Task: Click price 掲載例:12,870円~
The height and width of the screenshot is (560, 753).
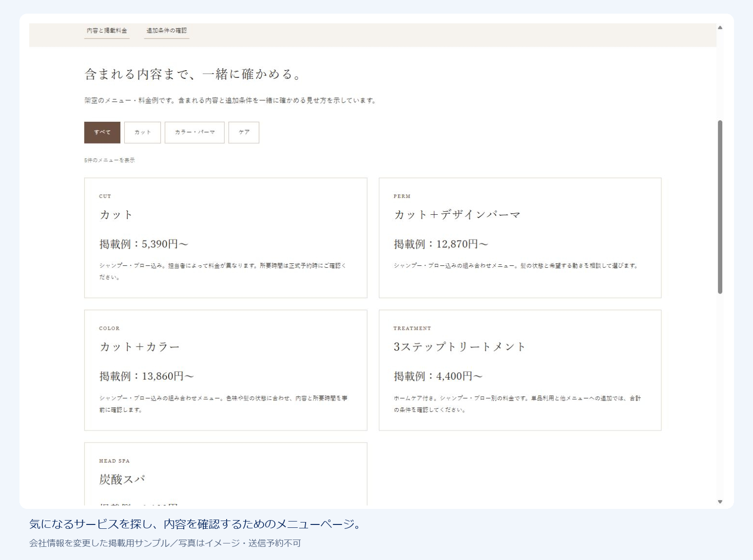Action: tap(441, 244)
